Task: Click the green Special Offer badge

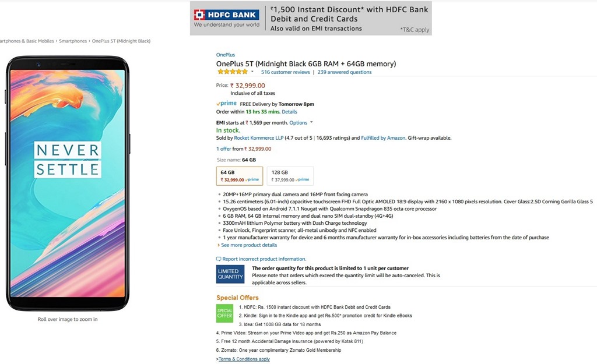Action: click(224, 313)
